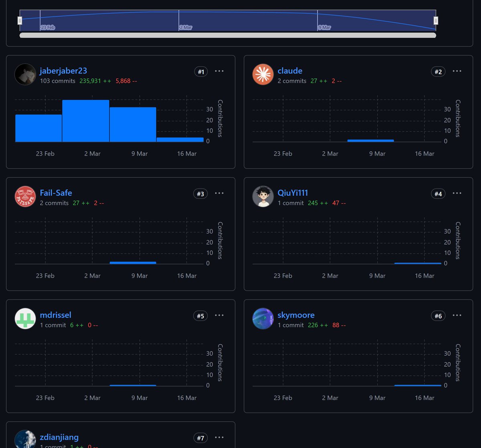Click the 2 Mar marker on the timeline
Image resolution: width=481 pixels, height=448 pixels.
[186, 27]
